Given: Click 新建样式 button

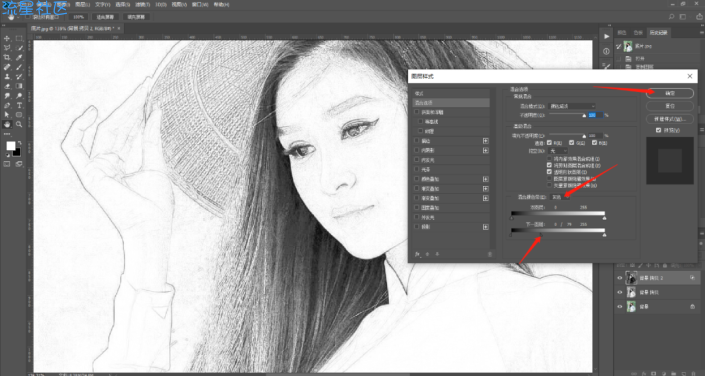Looking at the screenshot, I should click(670, 119).
